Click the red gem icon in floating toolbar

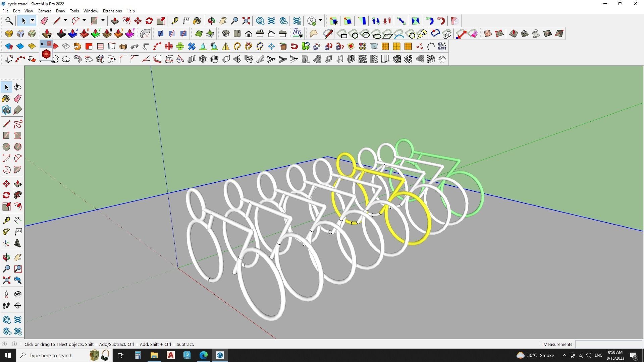(46, 54)
